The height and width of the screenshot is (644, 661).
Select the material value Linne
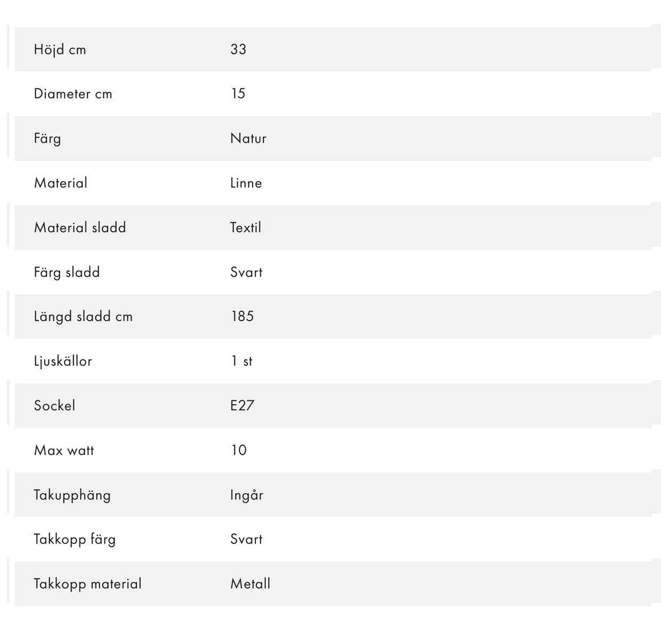(x=246, y=183)
